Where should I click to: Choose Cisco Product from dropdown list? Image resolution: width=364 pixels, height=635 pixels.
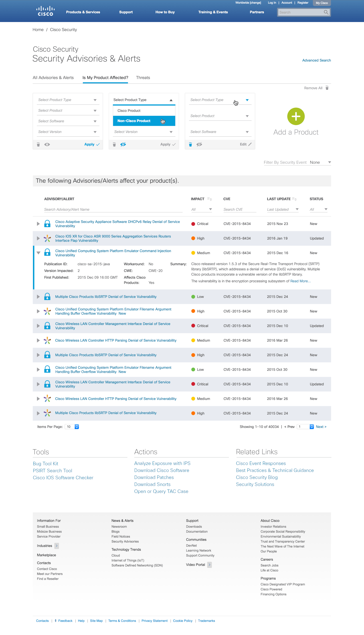(144, 111)
